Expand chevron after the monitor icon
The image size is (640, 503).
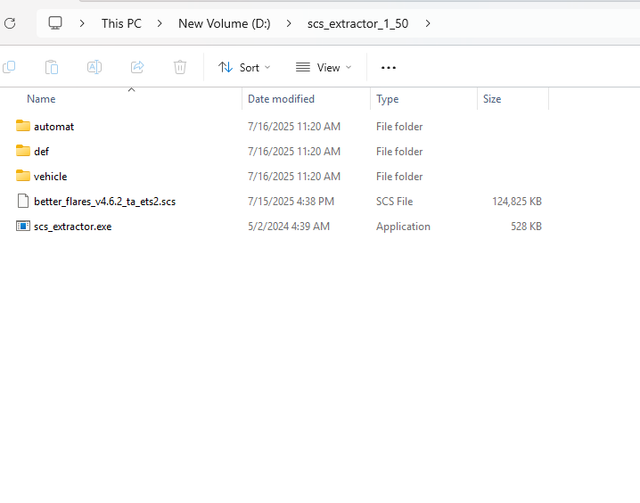[x=82, y=24]
